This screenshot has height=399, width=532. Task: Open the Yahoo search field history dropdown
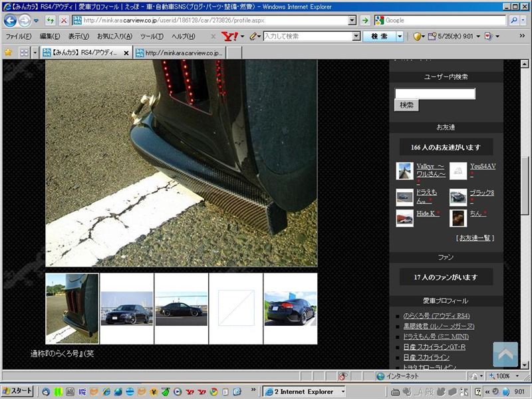pos(356,36)
